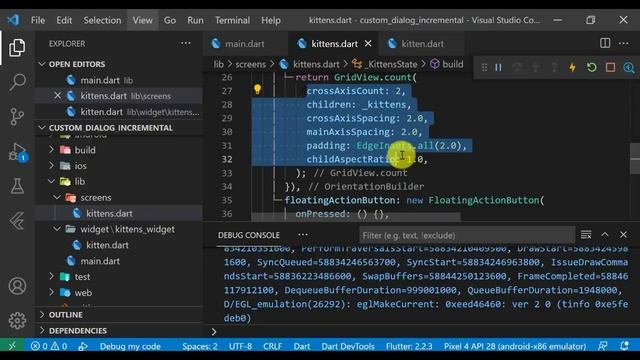Expand the Dependencies section
The width and height of the screenshot is (640, 360).
tap(78, 331)
